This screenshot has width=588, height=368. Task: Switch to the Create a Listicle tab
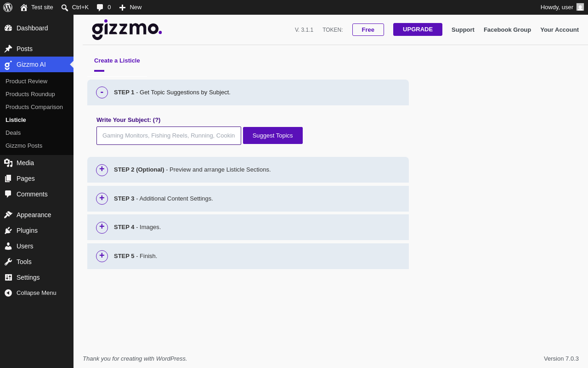117,61
